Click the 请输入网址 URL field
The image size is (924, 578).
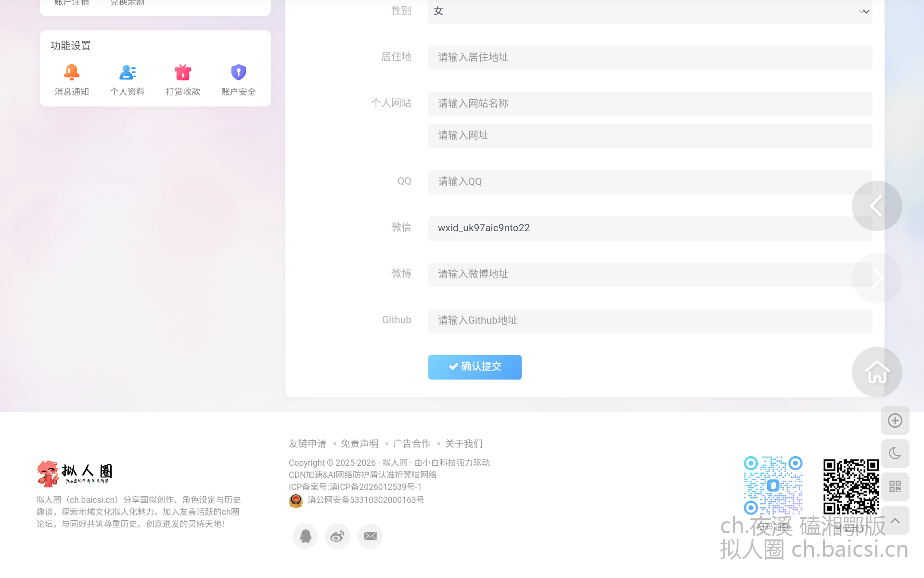(650, 136)
